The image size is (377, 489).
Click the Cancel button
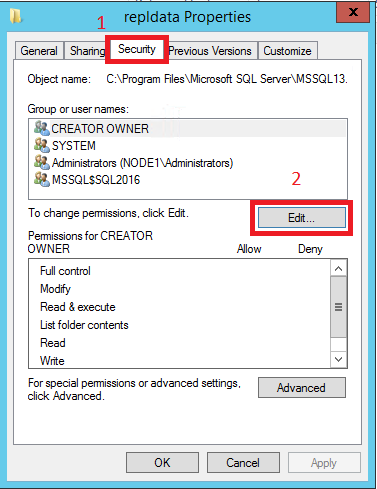[243, 463]
